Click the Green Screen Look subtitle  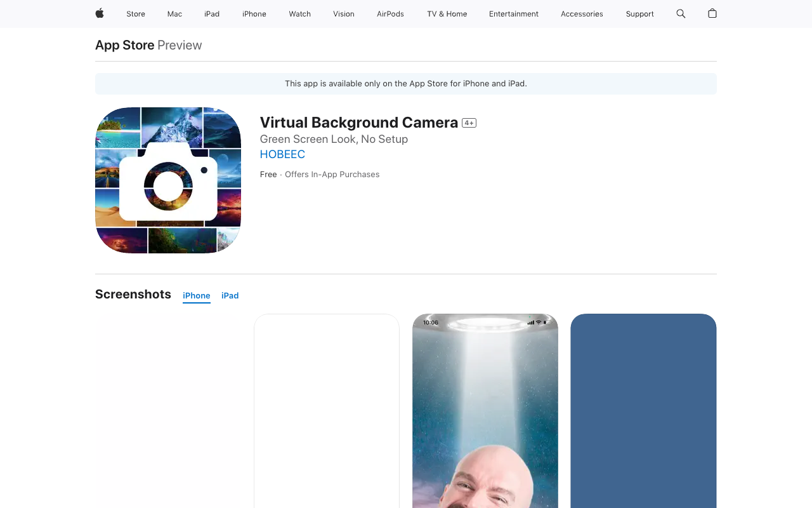pyautogui.click(x=334, y=139)
